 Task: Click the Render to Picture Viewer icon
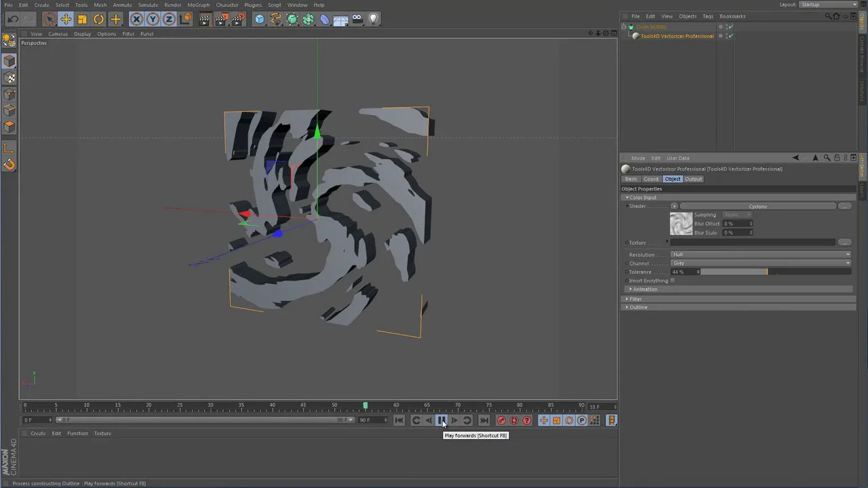pos(221,20)
